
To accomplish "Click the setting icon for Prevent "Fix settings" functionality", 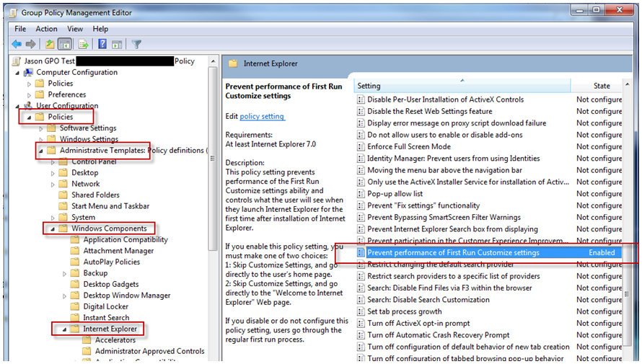I will pyautogui.click(x=361, y=205).
